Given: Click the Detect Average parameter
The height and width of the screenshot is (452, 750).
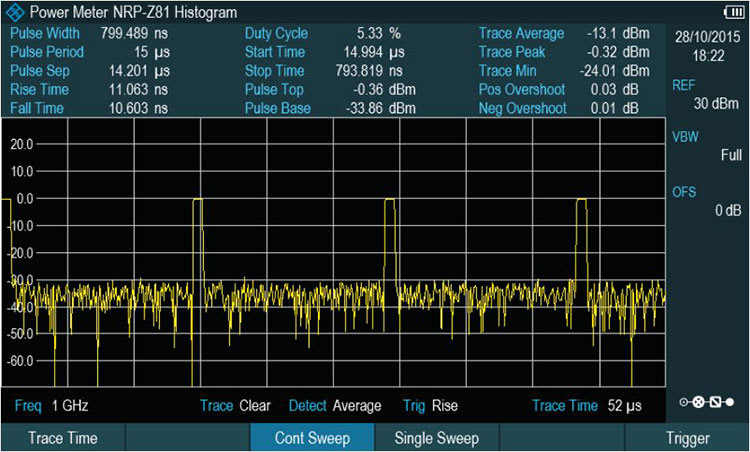Looking at the screenshot, I should click(335, 406).
